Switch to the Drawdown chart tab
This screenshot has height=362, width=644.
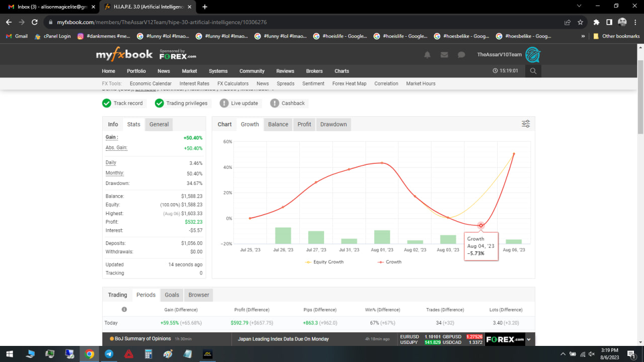pos(334,124)
